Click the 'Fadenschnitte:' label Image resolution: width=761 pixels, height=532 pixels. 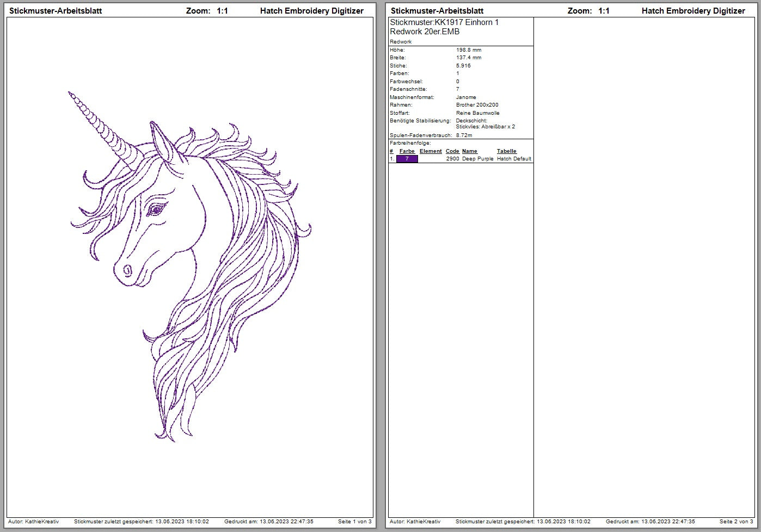coord(408,89)
